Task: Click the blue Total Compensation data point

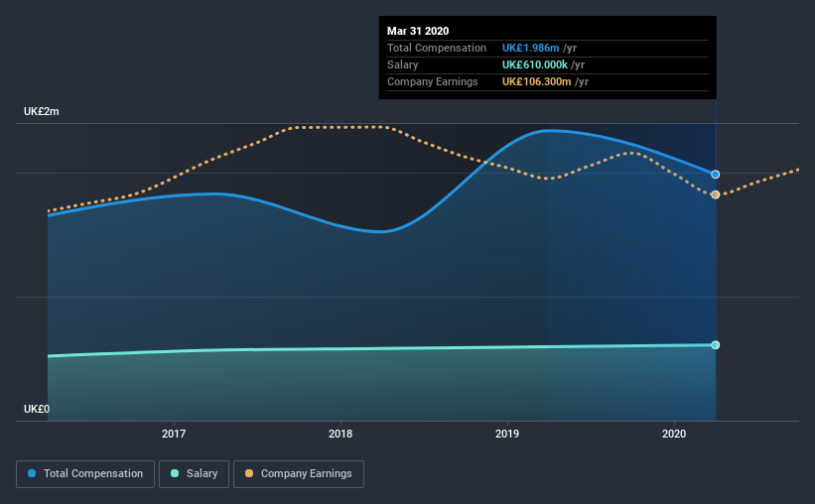Action: click(x=715, y=175)
